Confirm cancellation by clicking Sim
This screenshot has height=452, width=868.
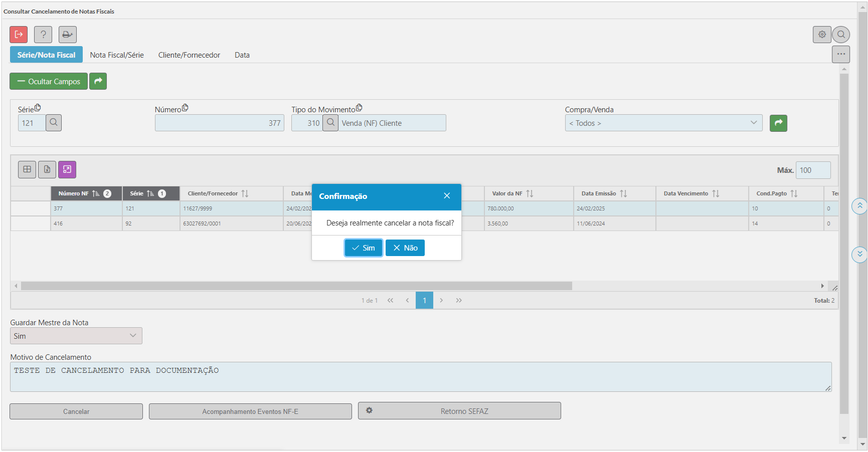point(364,248)
